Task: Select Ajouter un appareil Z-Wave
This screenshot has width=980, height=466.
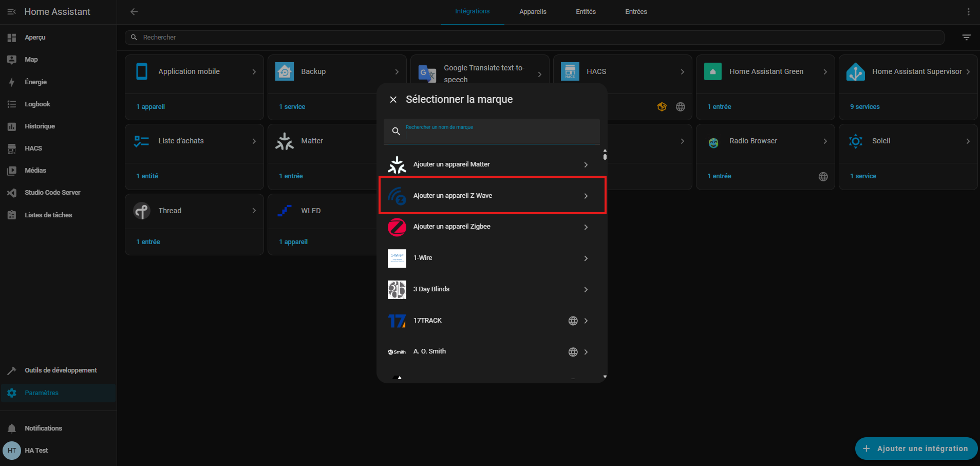Action: 492,196
